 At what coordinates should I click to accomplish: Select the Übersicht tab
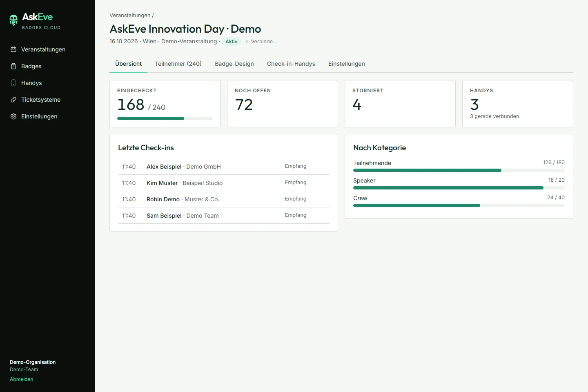[128, 64]
